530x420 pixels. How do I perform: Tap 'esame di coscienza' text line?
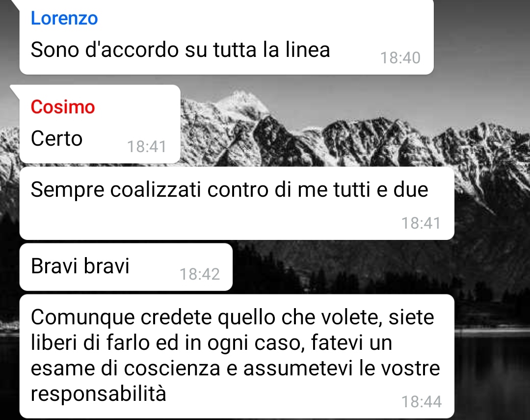tap(126, 368)
